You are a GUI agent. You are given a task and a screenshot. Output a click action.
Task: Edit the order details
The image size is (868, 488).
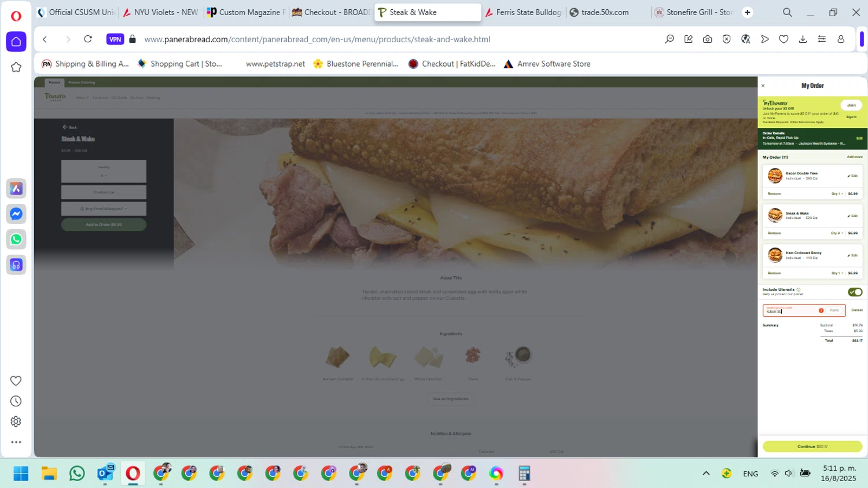click(x=859, y=138)
